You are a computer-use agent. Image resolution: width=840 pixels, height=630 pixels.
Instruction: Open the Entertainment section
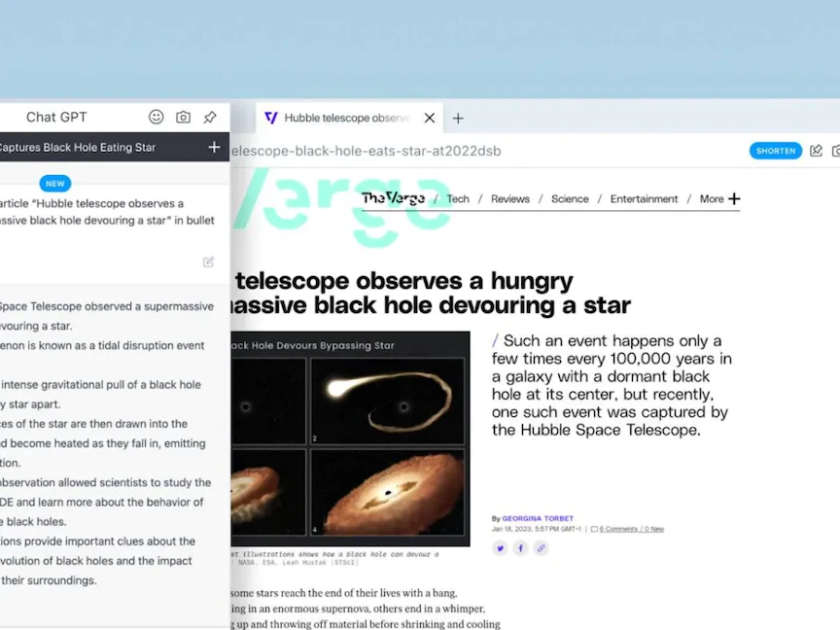click(644, 199)
